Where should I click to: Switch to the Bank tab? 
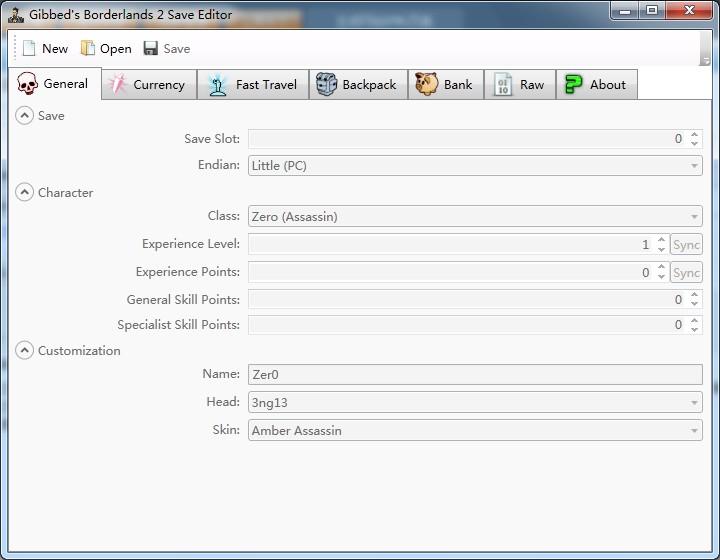[x=446, y=84]
